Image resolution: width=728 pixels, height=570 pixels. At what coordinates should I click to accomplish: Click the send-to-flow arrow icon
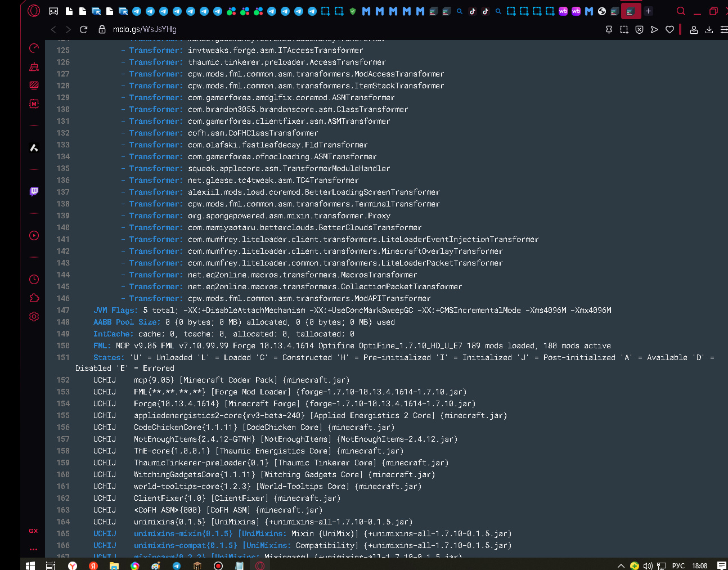coord(654,29)
